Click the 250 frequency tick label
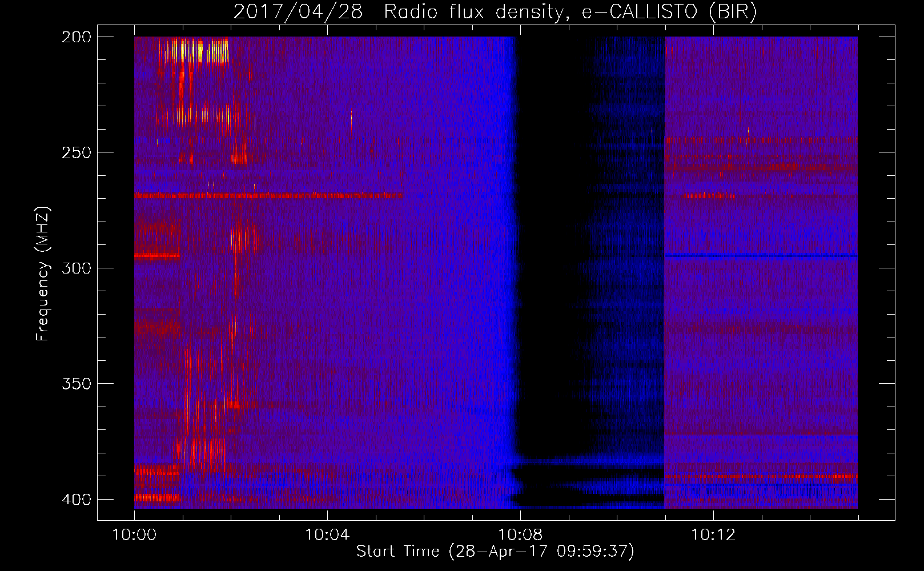 [77, 152]
